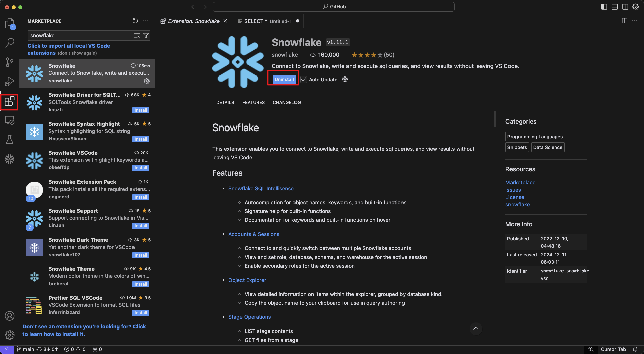Open the Run and Debug view
Image resolution: width=644 pixels, height=354 pixels.
(x=10, y=81)
